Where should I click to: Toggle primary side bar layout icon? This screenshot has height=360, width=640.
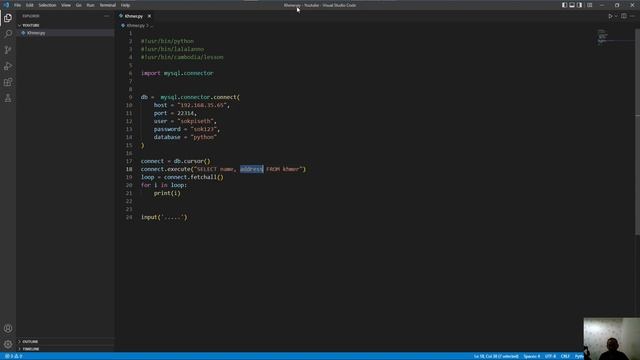pos(564,5)
